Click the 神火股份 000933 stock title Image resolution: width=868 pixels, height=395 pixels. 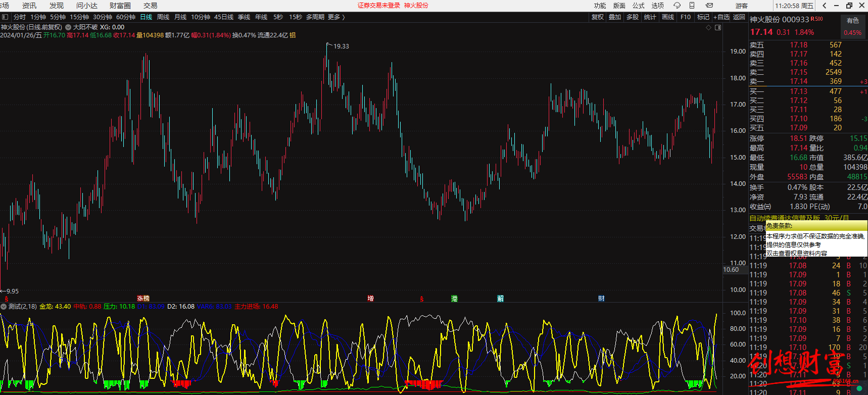tap(780, 19)
